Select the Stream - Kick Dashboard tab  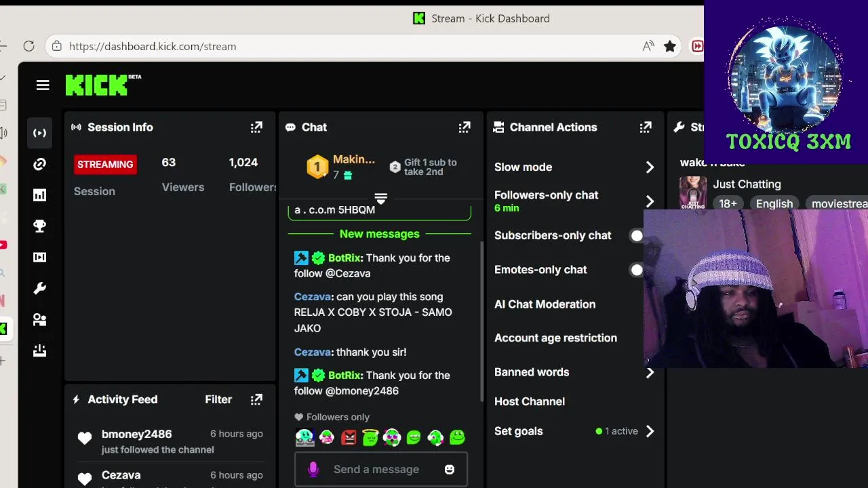click(x=481, y=18)
